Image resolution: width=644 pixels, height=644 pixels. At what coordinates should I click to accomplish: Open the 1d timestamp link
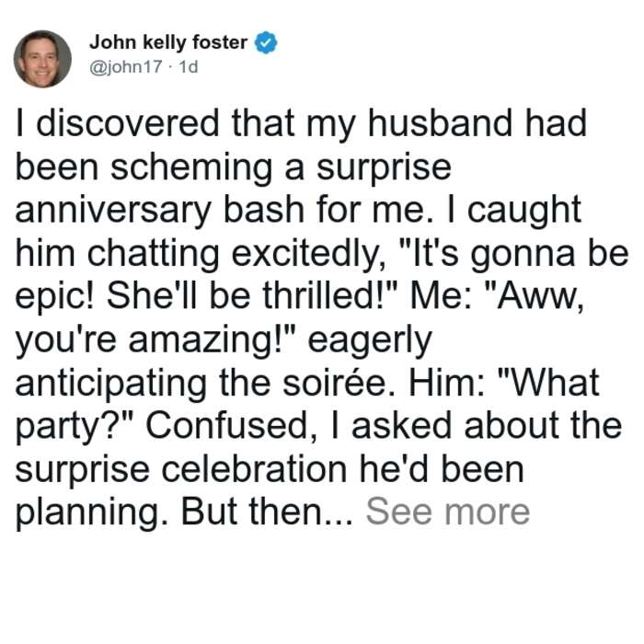[x=189, y=66]
